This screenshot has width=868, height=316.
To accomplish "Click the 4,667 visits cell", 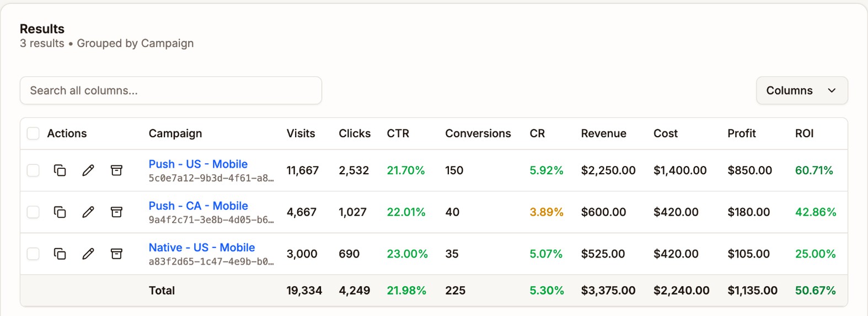I will 302,212.
